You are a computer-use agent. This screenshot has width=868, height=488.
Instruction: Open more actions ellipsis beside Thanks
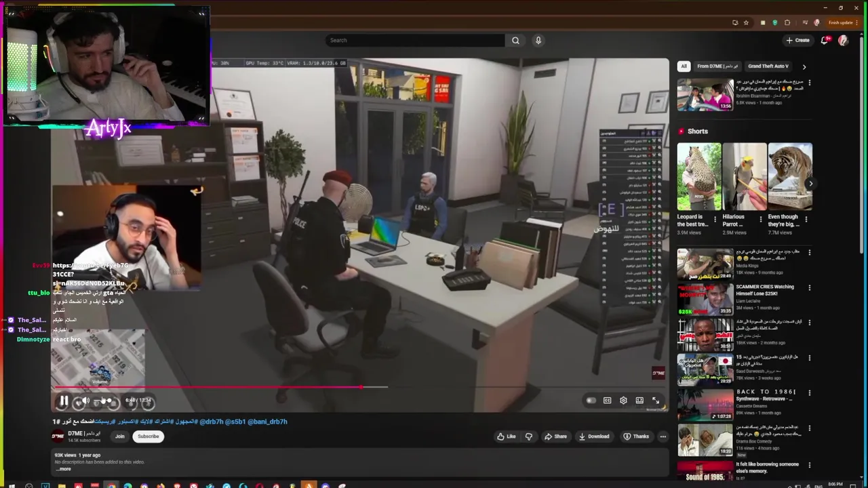coord(663,436)
